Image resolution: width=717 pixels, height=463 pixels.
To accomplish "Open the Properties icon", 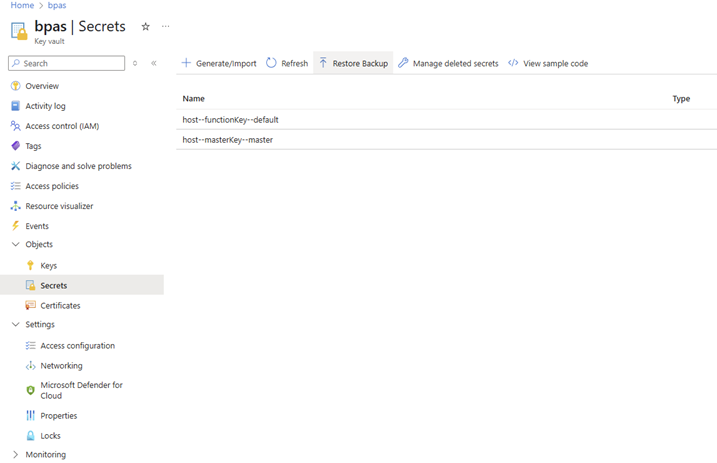I will (30, 415).
